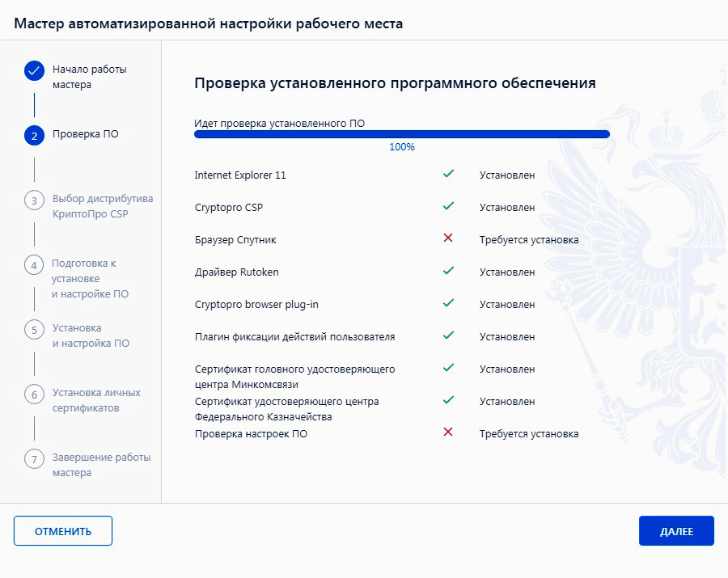Viewport: 728px width, 578px height.
Task: Click the checkmark beside Сертификат головного удостоверяющего центра Минкомсвязи
Action: point(448,369)
